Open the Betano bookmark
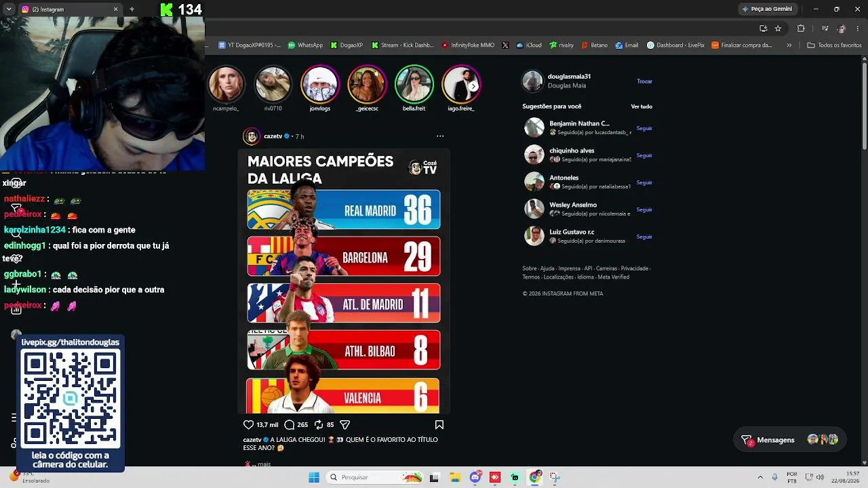 pyautogui.click(x=594, y=45)
